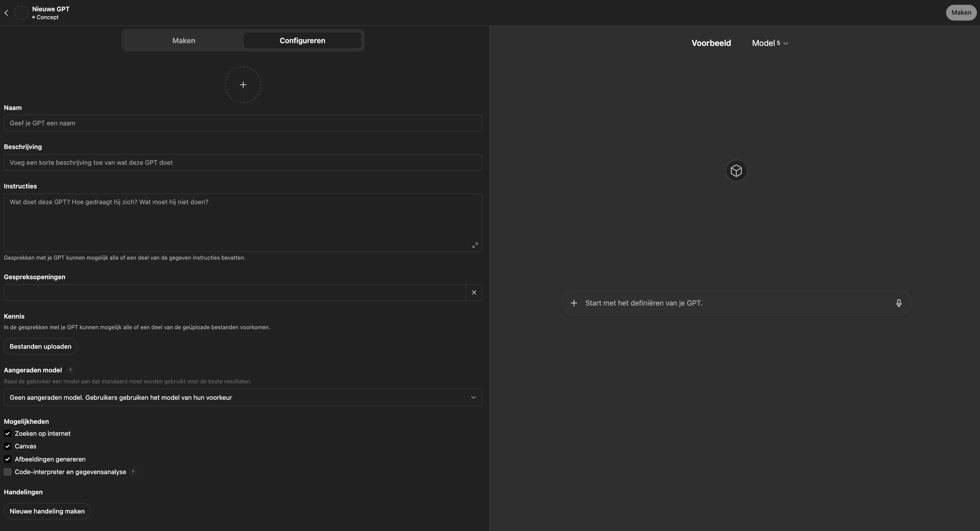Click the Naam input field

tap(243, 123)
